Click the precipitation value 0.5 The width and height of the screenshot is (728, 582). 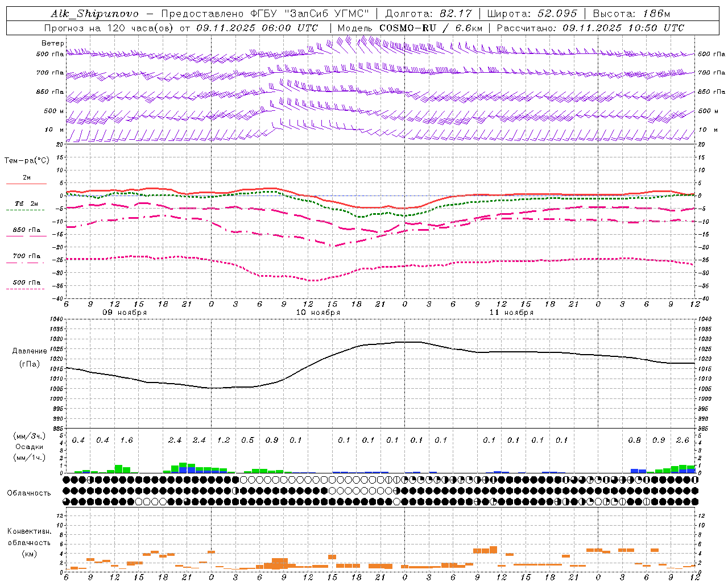[247, 440]
